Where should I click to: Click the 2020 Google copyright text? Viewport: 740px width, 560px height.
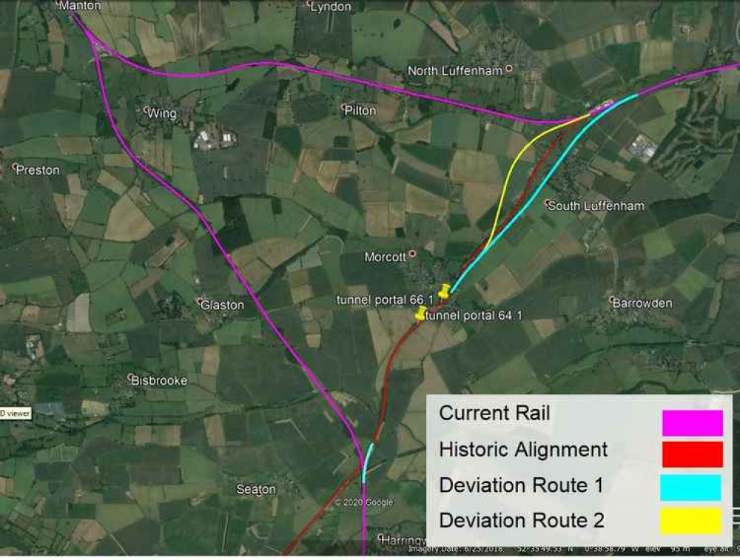363,502
